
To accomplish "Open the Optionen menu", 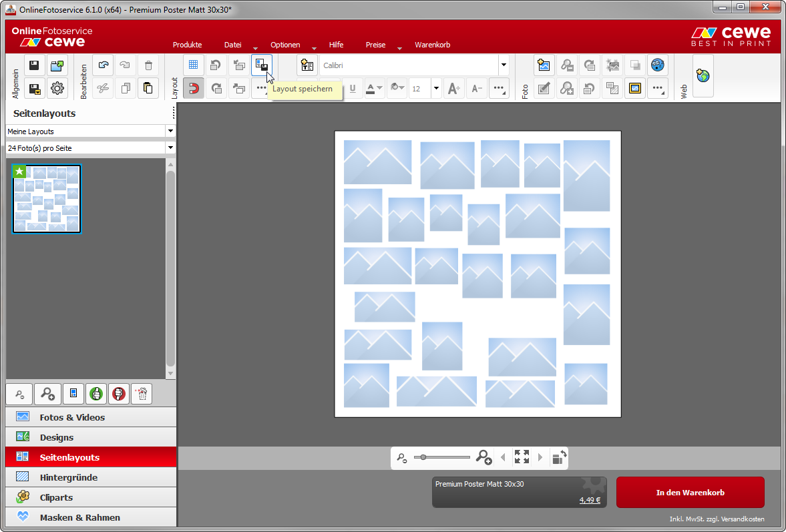I will pos(285,45).
